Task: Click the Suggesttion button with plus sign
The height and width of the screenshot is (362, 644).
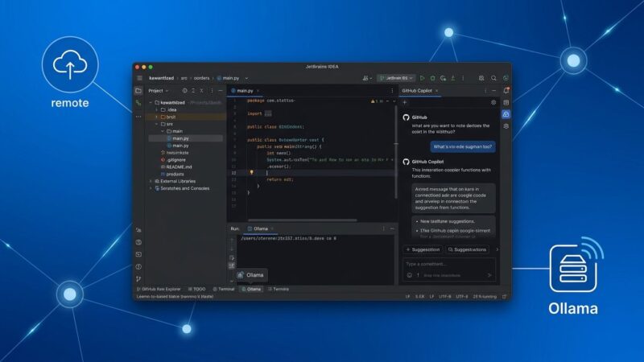Action: (423, 249)
